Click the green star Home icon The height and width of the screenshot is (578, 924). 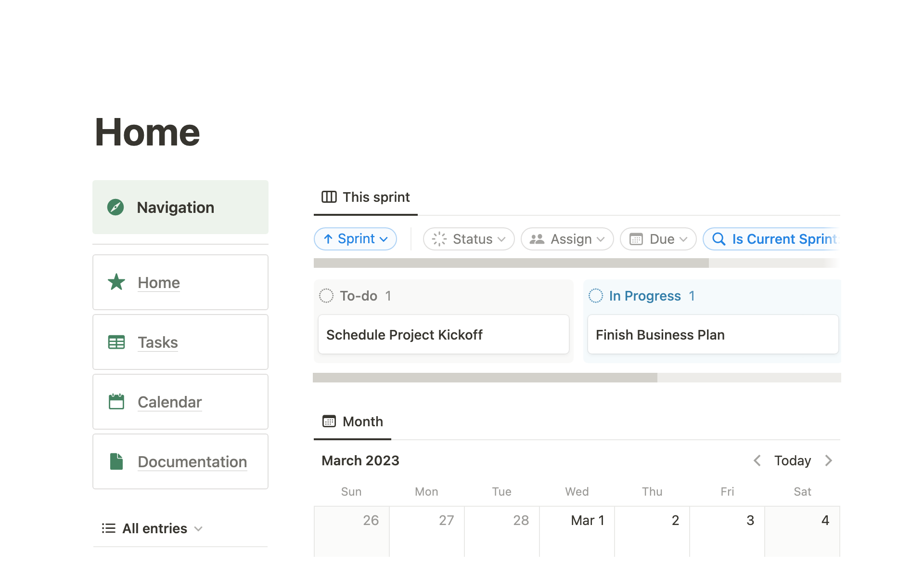tap(116, 282)
